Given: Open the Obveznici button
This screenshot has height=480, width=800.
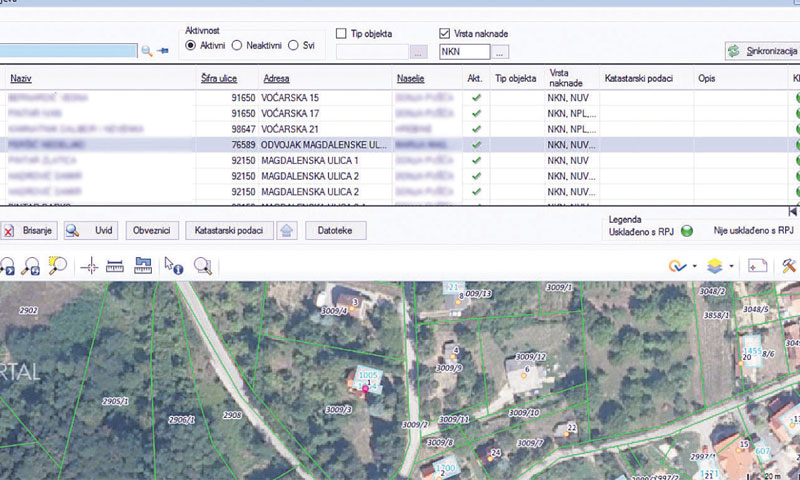Looking at the screenshot, I should pos(151,230).
